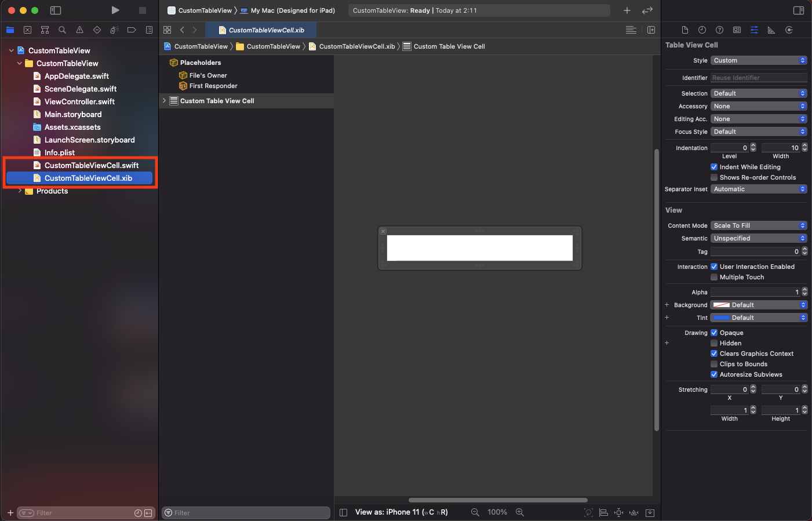812x521 pixels.
Task: Enable Shows Re-order Controls
Action: 714,177
